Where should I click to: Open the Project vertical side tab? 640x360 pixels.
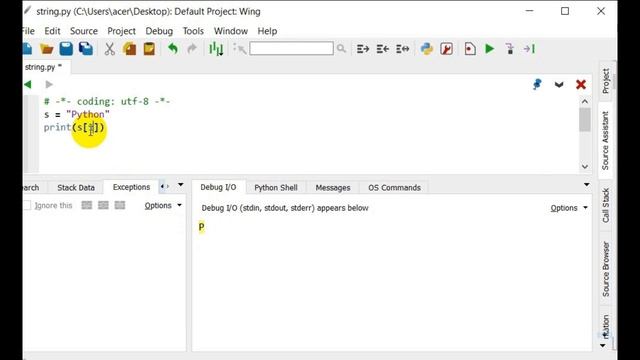pos(606,81)
